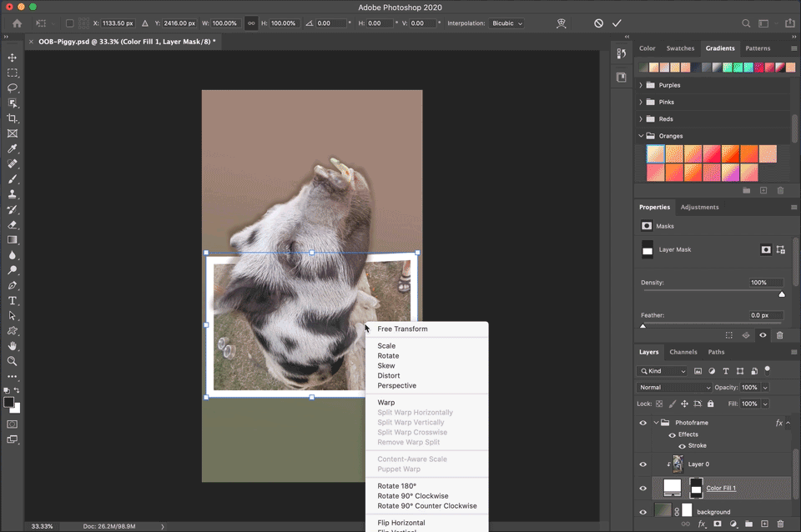Select the Path Selection tool
The image size is (801, 532).
13,315
